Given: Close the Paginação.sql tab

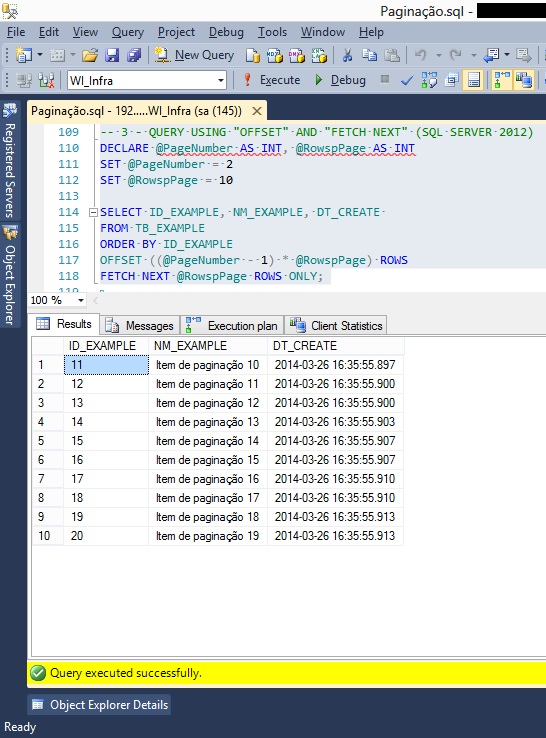Looking at the screenshot, I should [x=257, y=111].
